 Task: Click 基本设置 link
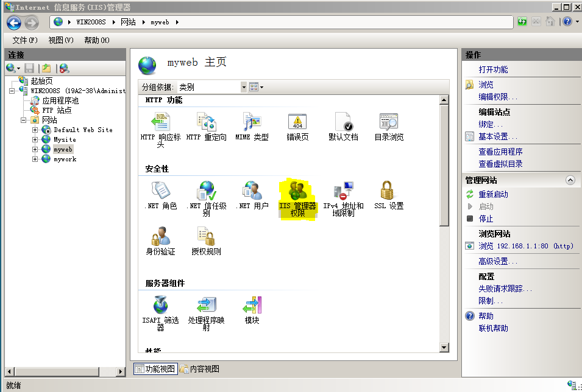(497, 136)
